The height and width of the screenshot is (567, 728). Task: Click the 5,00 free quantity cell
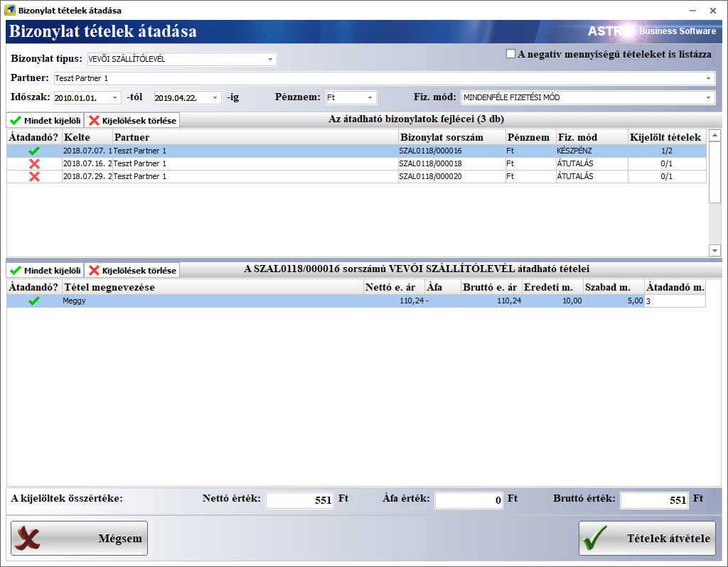point(614,301)
